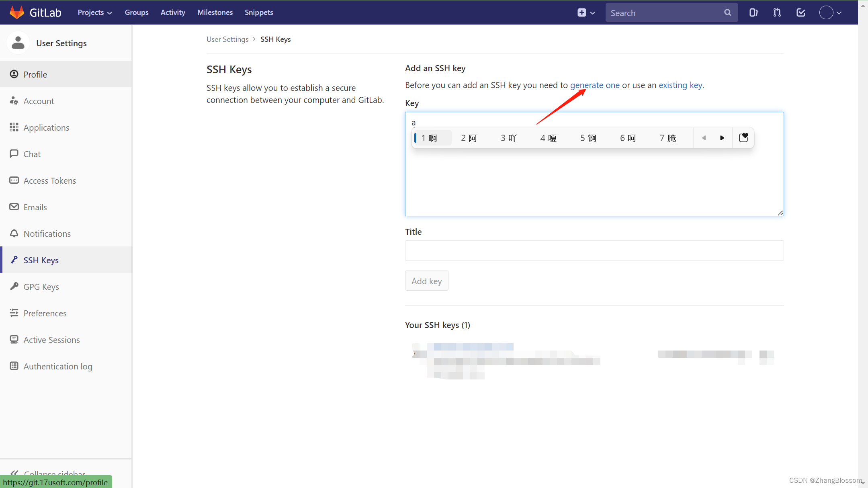This screenshot has width=868, height=488.
Task: Open the new item plus icon
Action: [x=581, y=12]
